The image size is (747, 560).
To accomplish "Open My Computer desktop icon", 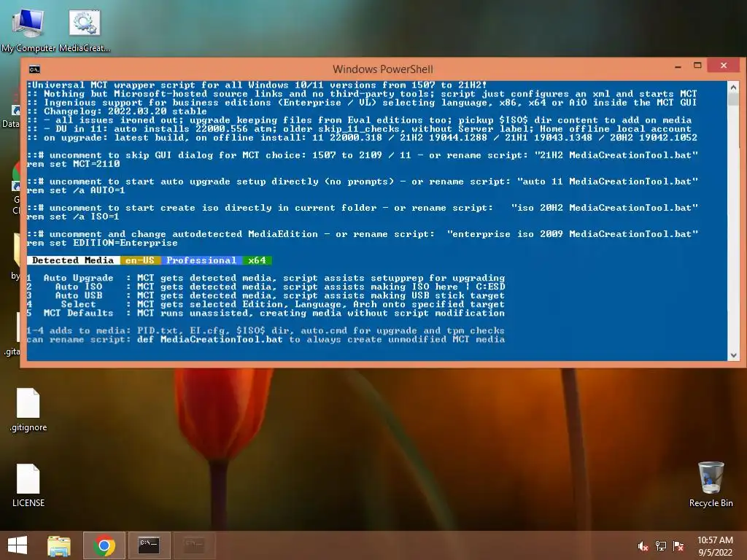I will 28,29.
